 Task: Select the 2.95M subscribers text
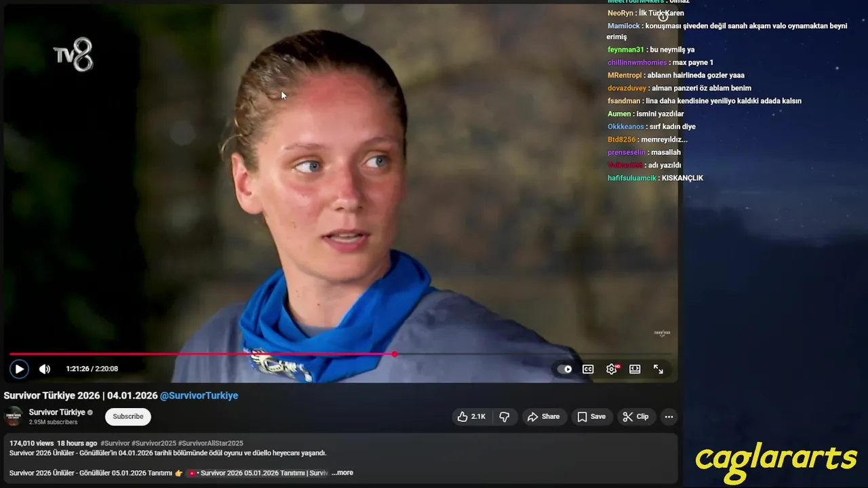(54, 422)
